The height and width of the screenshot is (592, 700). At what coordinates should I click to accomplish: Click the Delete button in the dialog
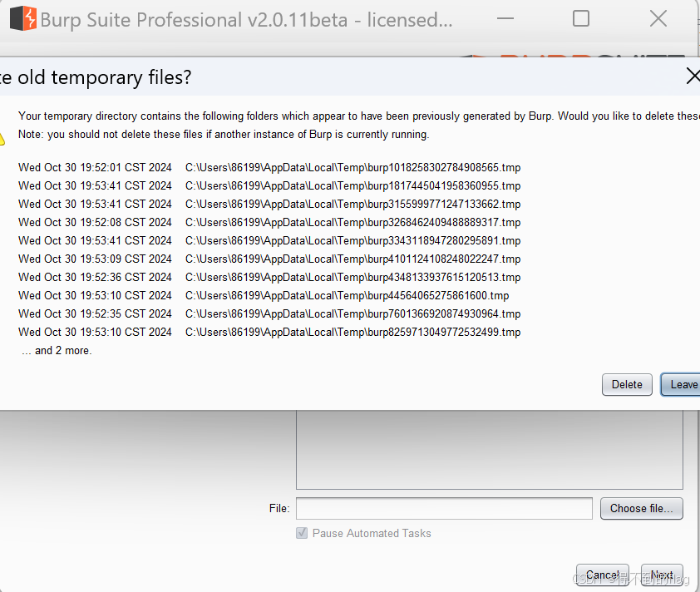pos(627,384)
